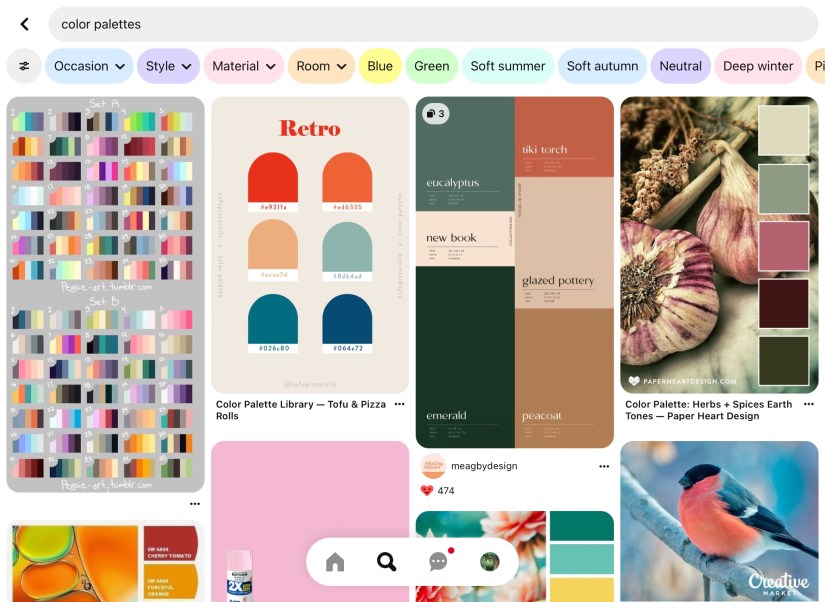
Task: Open Color Palette: Herbs + Spices title
Action: tap(708, 410)
